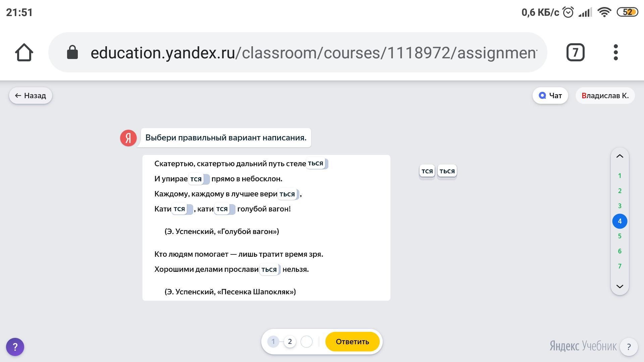Click the gray question mark near Яндекс Учебник
Image resolution: width=644 pixels, height=362 pixels.
tap(629, 347)
